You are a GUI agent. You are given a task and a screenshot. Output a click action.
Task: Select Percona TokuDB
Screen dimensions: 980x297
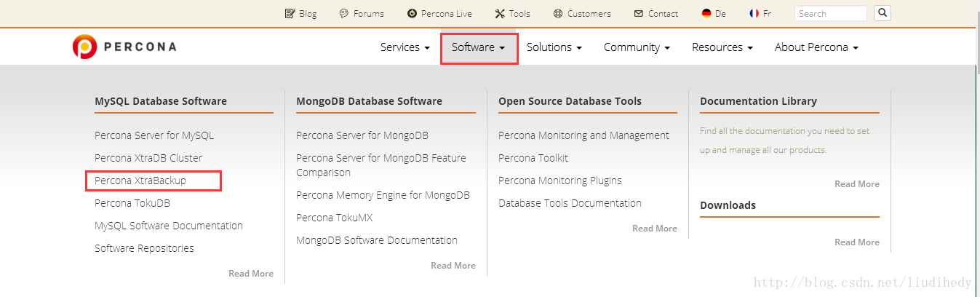pos(132,203)
